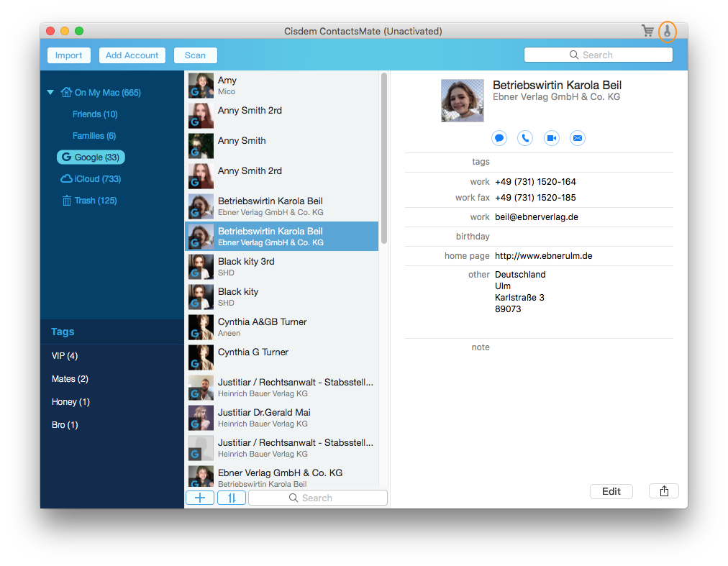The height and width of the screenshot is (566, 728).
Task: Select Ebner Verlag GmbH & Co. KG contact
Action: 282,477
